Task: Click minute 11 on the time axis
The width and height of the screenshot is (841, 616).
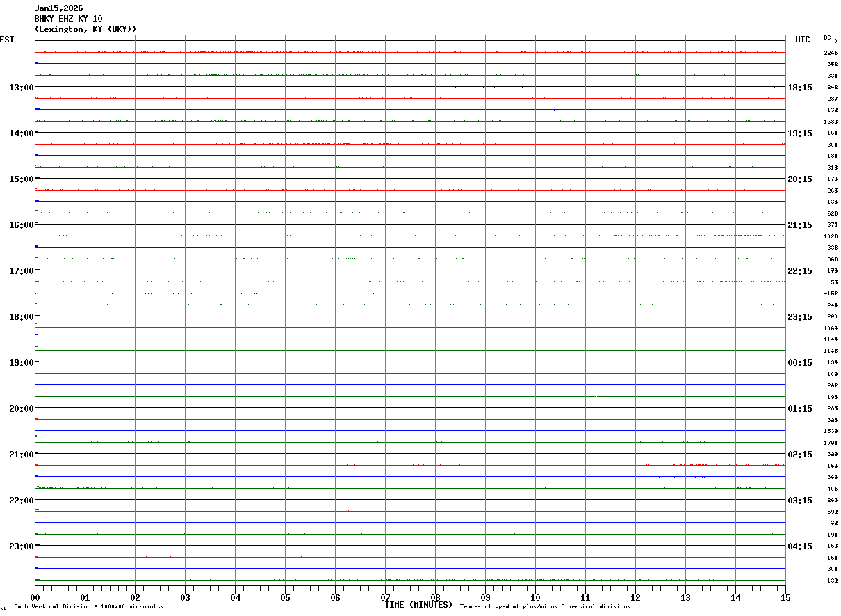Action: tap(585, 597)
